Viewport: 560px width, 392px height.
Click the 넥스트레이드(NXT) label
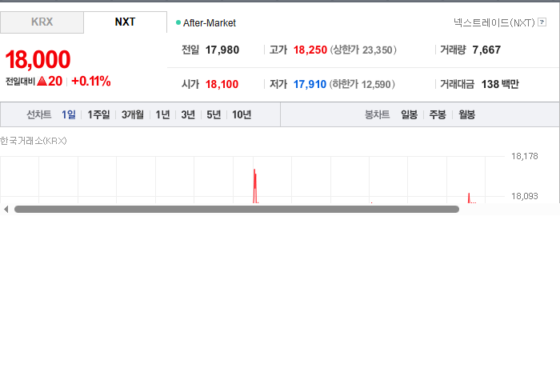tap(494, 23)
